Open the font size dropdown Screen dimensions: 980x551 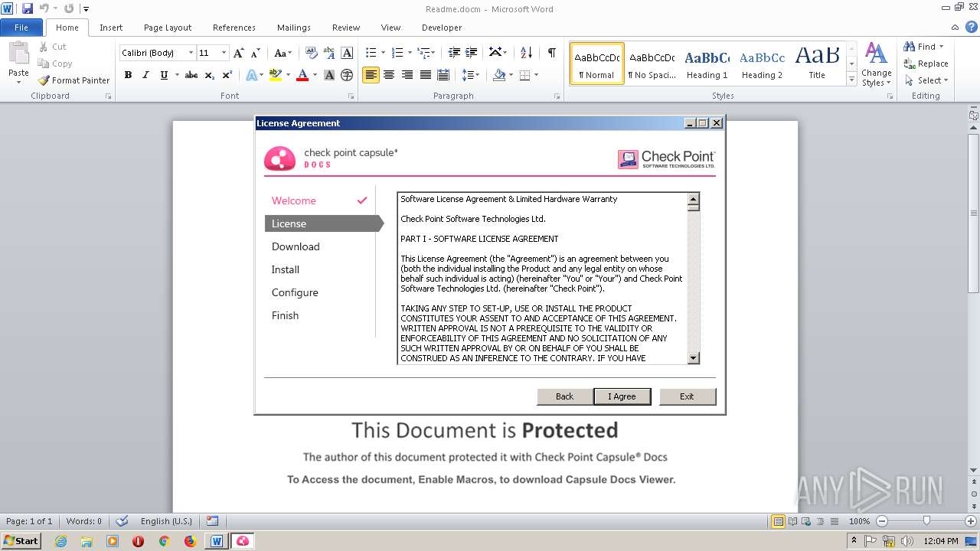click(224, 53)
